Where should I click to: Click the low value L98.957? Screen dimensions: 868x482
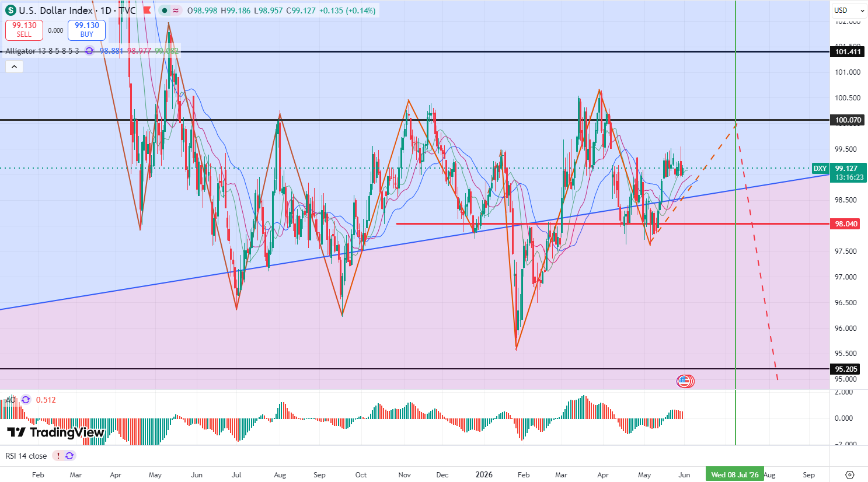[269, 11]
